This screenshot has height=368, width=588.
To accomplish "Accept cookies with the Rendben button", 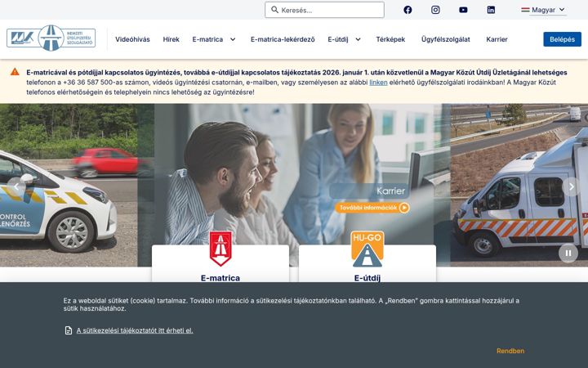I will coord(510,351).
